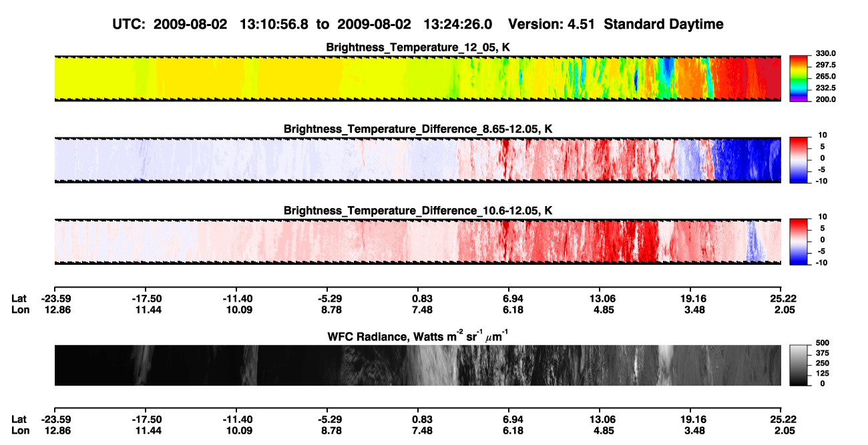Click the 125 label on WFC color bar
868x445 pixels.
(x=821, y=373)
